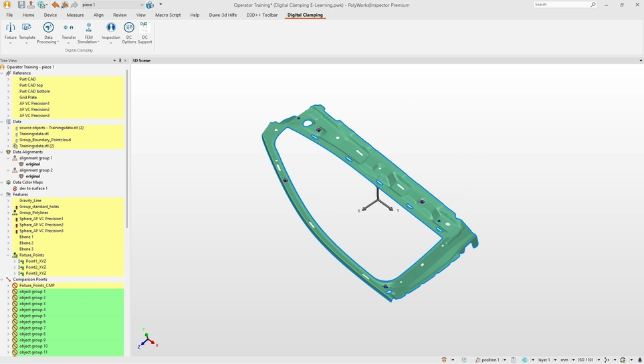Select Grid Plate reference object
The width and height of the screenshot is (644, 364).
(28, 98)
